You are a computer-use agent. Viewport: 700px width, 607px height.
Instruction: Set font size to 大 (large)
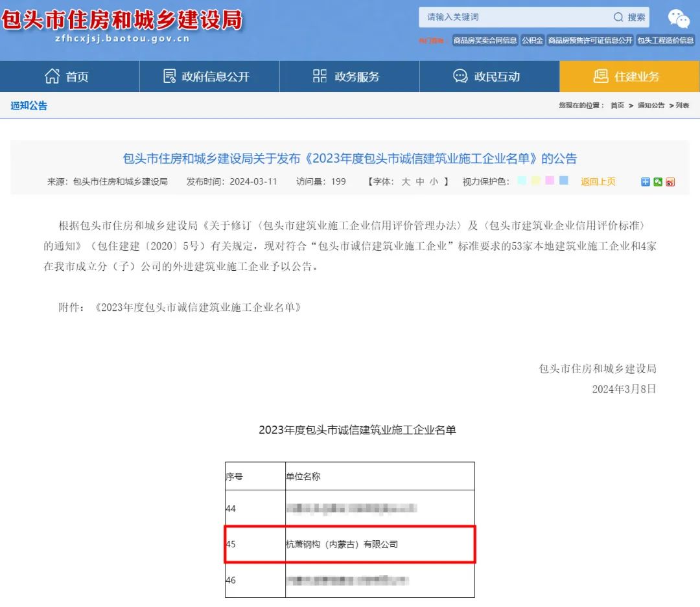pos(406,182)
